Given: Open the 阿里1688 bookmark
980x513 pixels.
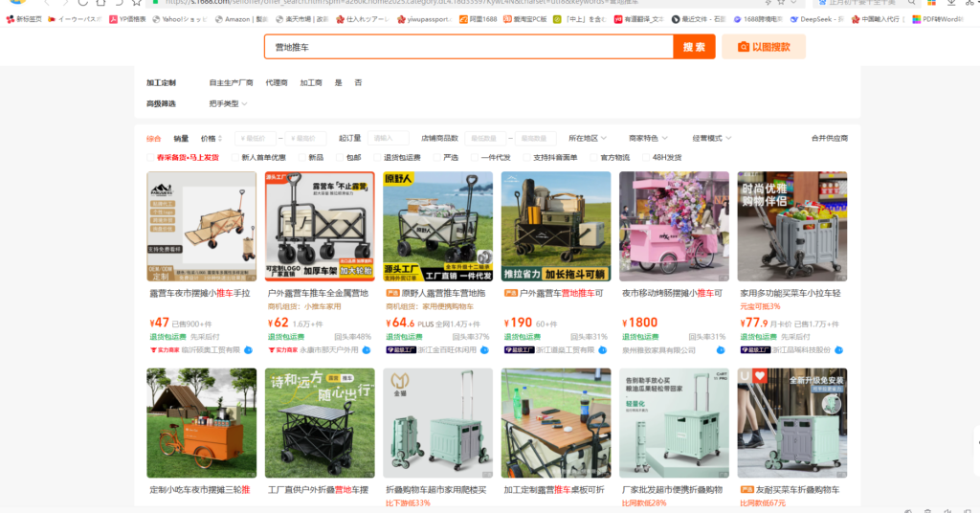Looking at the screenshot, I should 476,18.
